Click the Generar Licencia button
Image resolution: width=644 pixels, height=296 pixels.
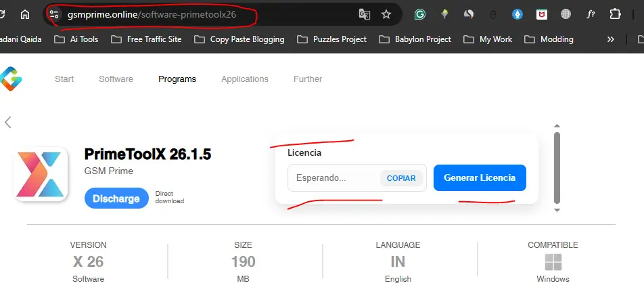(x=480, y=178)
